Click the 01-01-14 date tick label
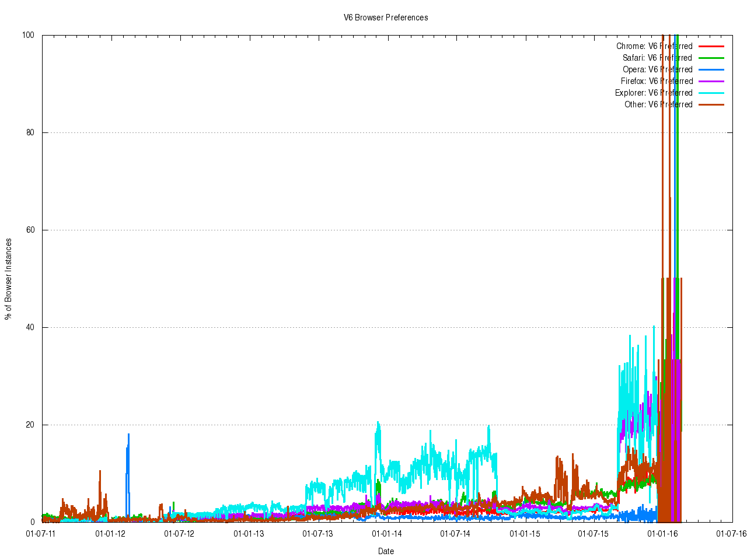 387,533
